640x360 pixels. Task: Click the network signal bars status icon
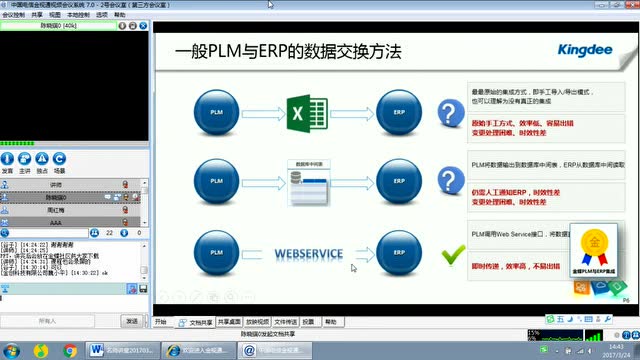coord(594,336)
